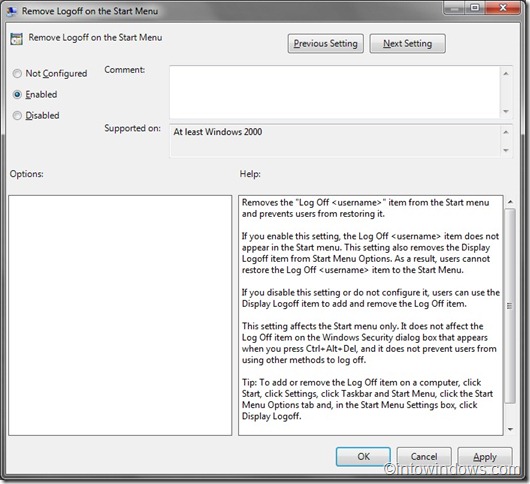The image size is (530, 484).
Task: Select the Enabled radio button
Action: 17,94
